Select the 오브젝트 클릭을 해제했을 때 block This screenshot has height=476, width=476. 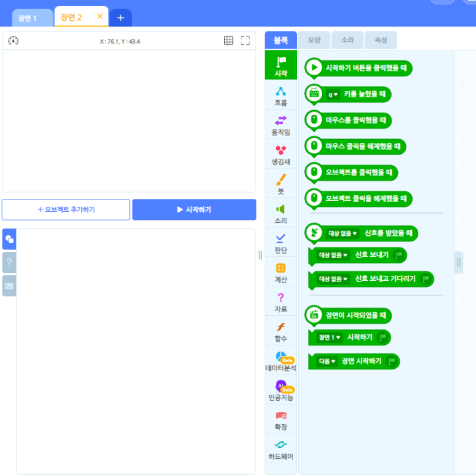[x=358, y=198]
